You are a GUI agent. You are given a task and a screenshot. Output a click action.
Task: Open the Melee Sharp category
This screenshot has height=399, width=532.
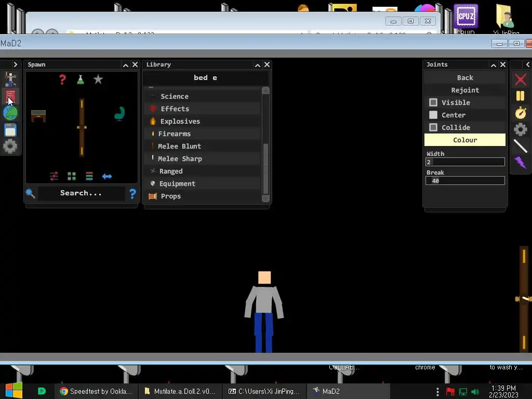tap(203, 159)
